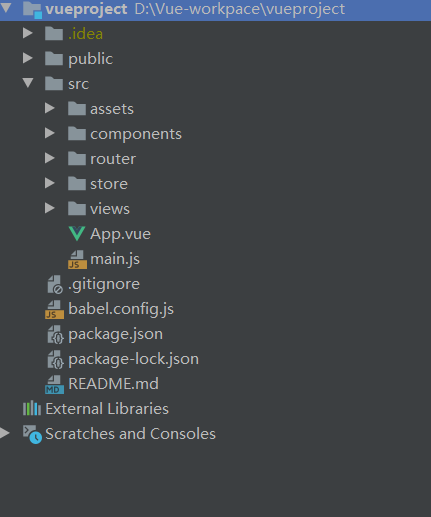The image size is (431, 517).
Task: Select the views folder label
Action: point(110,209)
